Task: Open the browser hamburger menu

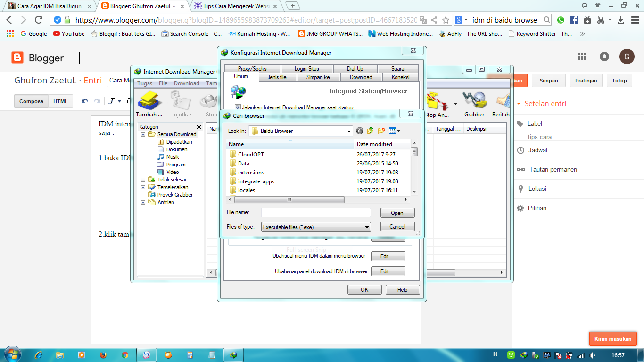Action: [x=634, y=20]
